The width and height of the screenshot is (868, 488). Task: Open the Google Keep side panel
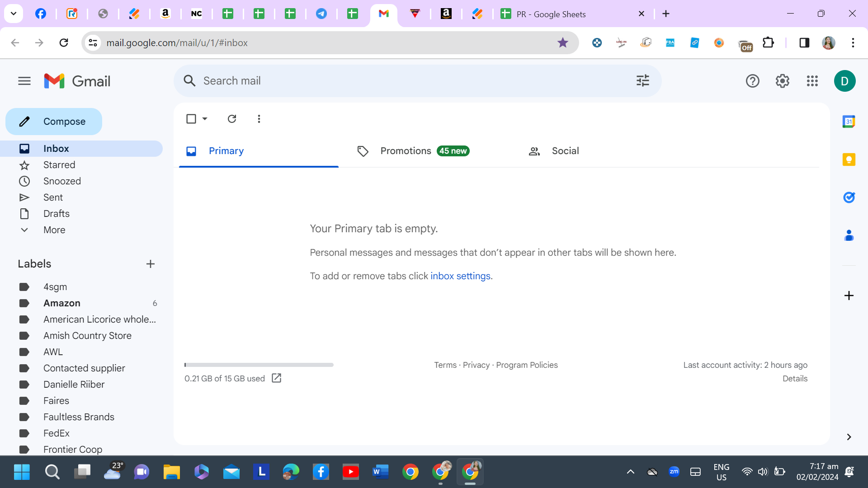coord(849,160)
